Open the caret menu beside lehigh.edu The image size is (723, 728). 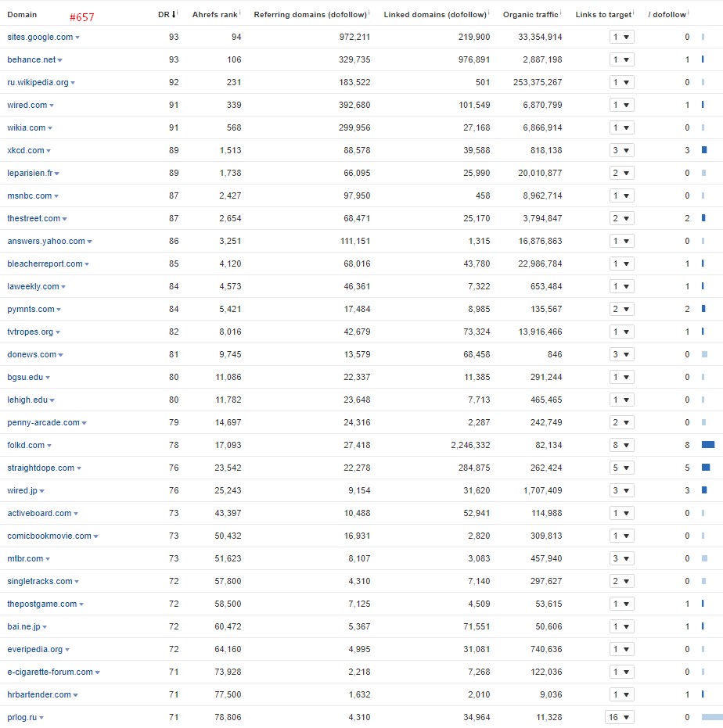pyautogui.click(x=52, y=400)
